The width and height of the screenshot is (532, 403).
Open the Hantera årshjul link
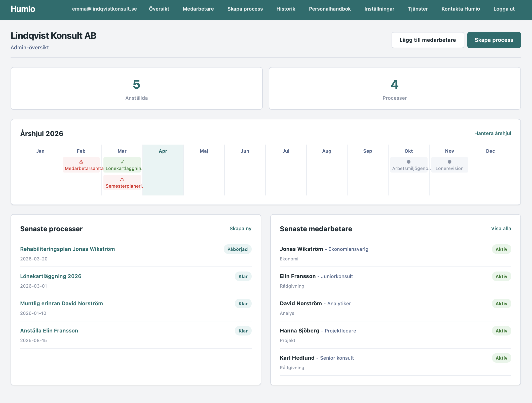click(x=492, y=133)
